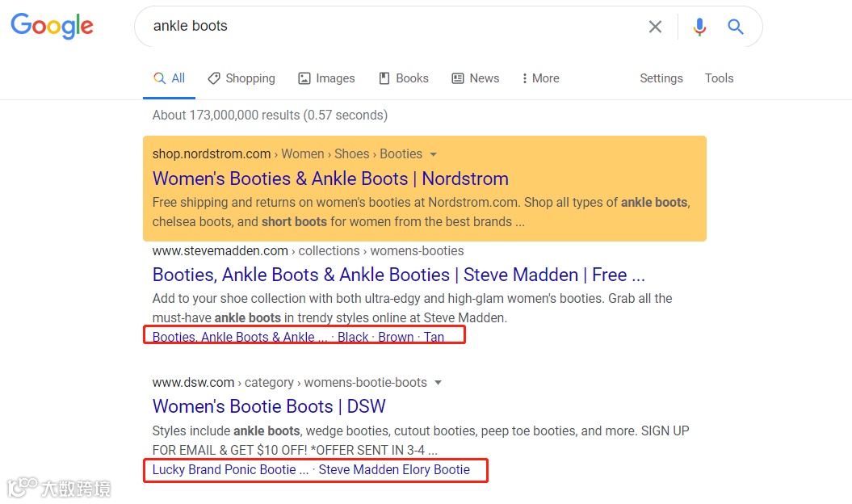
Task: Open the Books tab
Action: click(404, 78)
